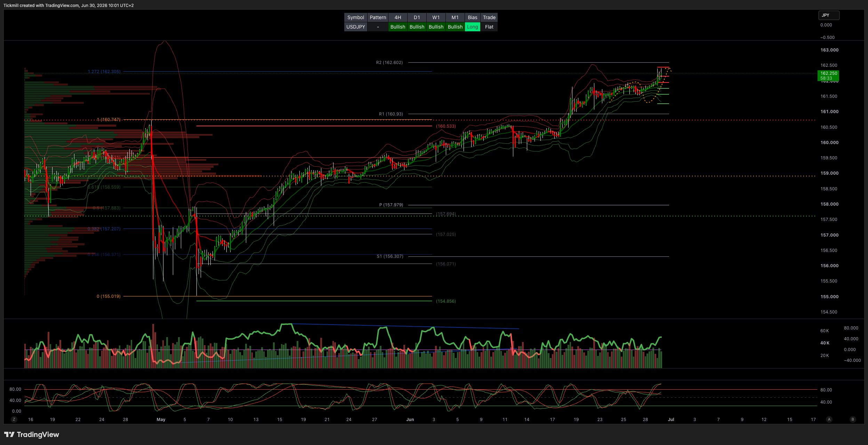
Task: Click the 1.272 (162.305) Fibonacci label
Action: coord(104,72)
